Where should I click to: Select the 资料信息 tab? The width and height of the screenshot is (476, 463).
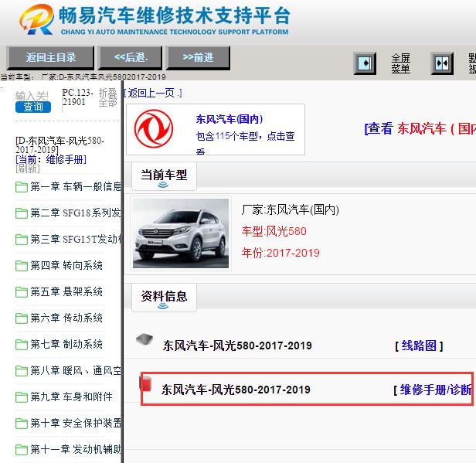pyautogui.click(x=164, y=298)
